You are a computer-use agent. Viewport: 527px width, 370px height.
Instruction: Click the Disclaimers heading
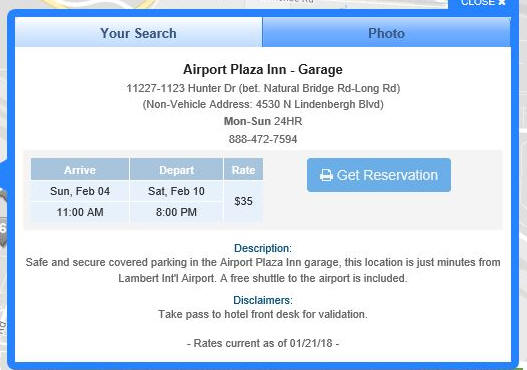pos(263,300)
